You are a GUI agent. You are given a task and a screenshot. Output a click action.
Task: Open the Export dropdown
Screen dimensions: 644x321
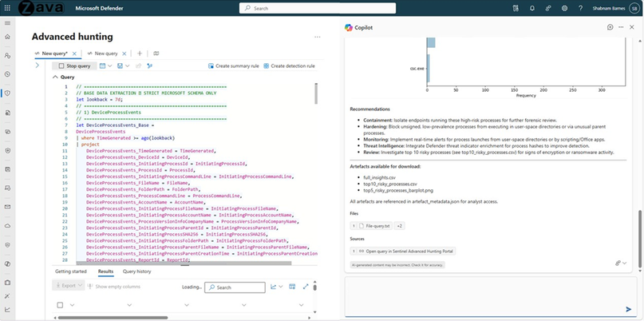click(x=68, y=285)
